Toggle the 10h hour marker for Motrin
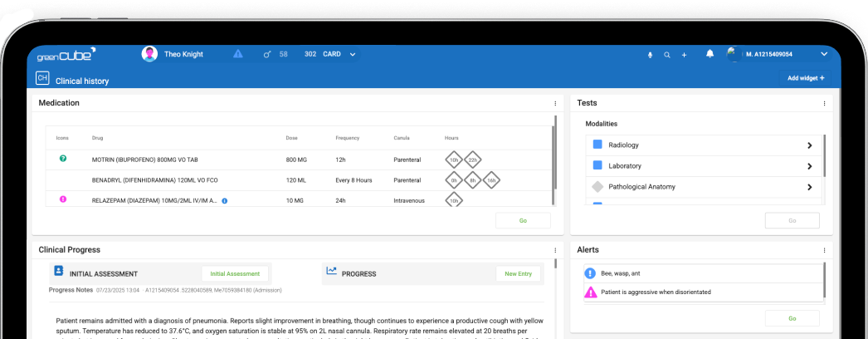 [x=454, y=160]
